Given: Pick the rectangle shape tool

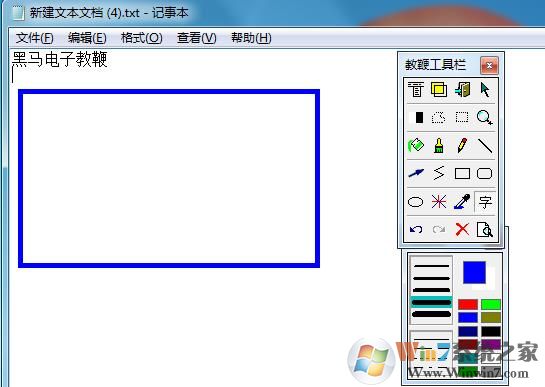Looking at the screenshot, I should tap(462, 173).
